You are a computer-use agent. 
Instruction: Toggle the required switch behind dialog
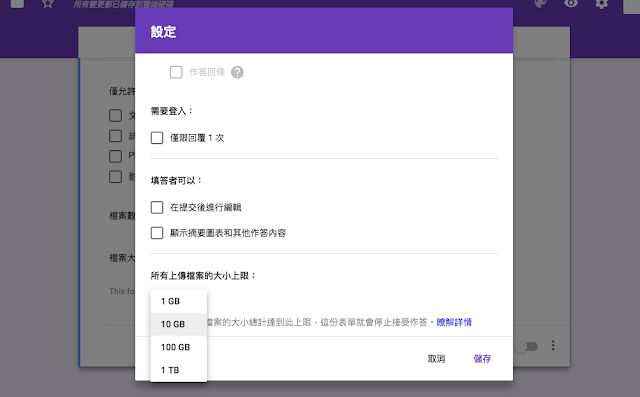[x=526, y=347]
